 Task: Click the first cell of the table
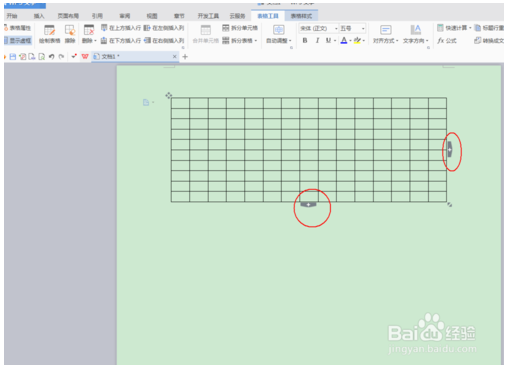click(x=180, y=103)
